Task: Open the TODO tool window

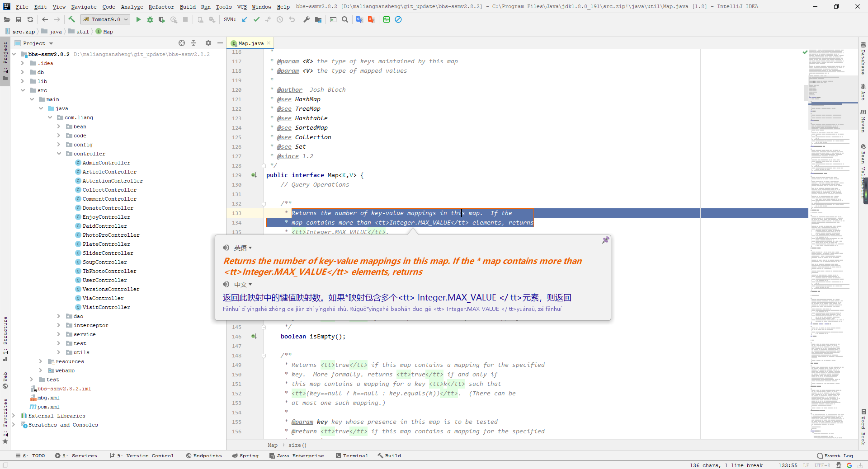Action: point(30,455)
